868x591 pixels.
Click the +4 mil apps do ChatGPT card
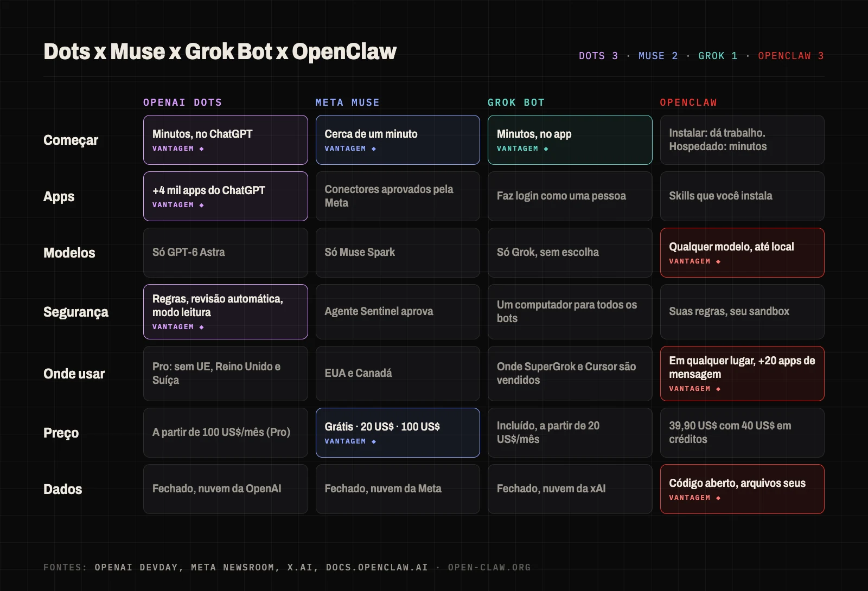click(x=226, y=196)
